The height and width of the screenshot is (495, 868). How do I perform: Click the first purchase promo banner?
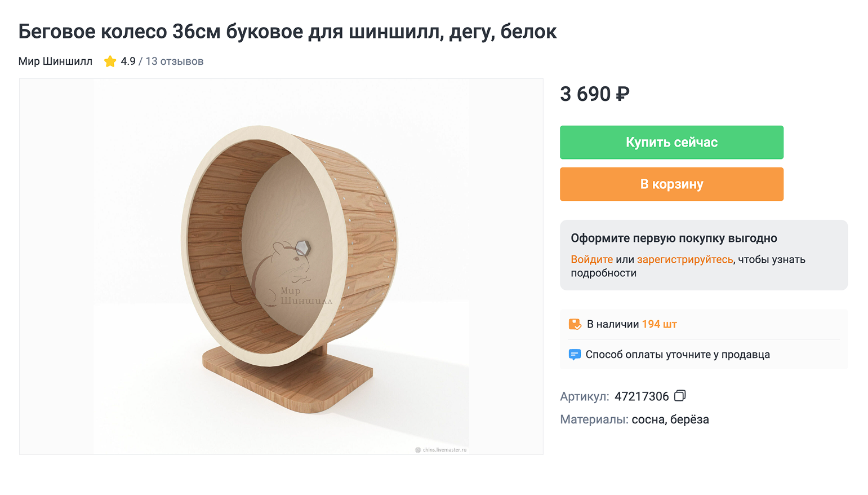tap(704, 255)
